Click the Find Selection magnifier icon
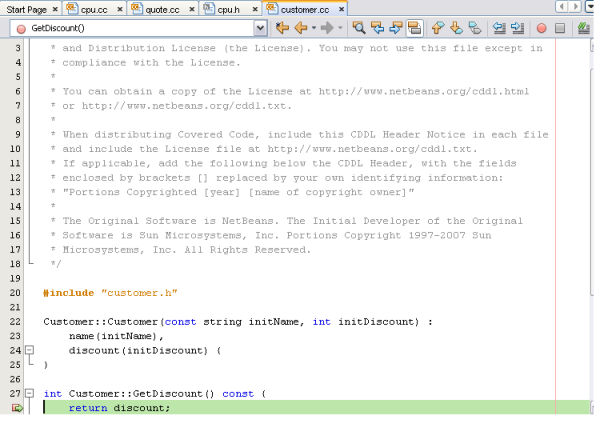 359,28
